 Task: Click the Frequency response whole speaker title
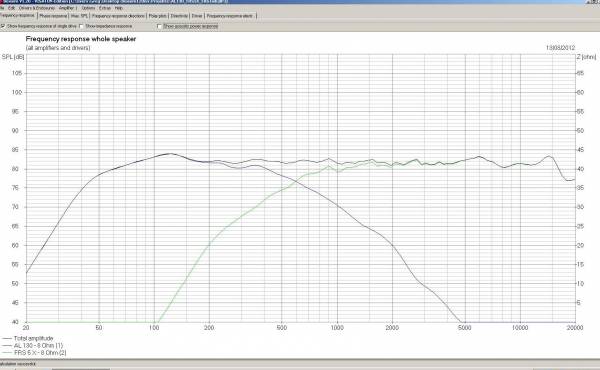pyautogui.click(x=81, y=39)
